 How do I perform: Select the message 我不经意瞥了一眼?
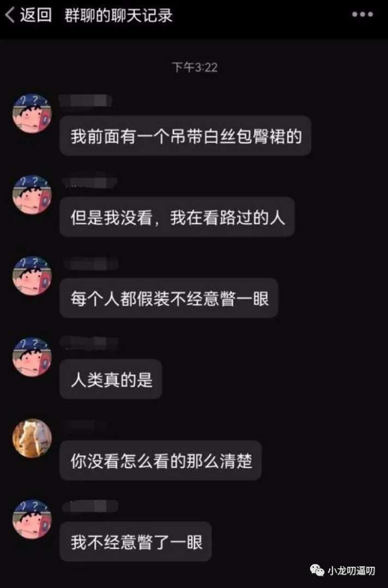pos(136,542)
